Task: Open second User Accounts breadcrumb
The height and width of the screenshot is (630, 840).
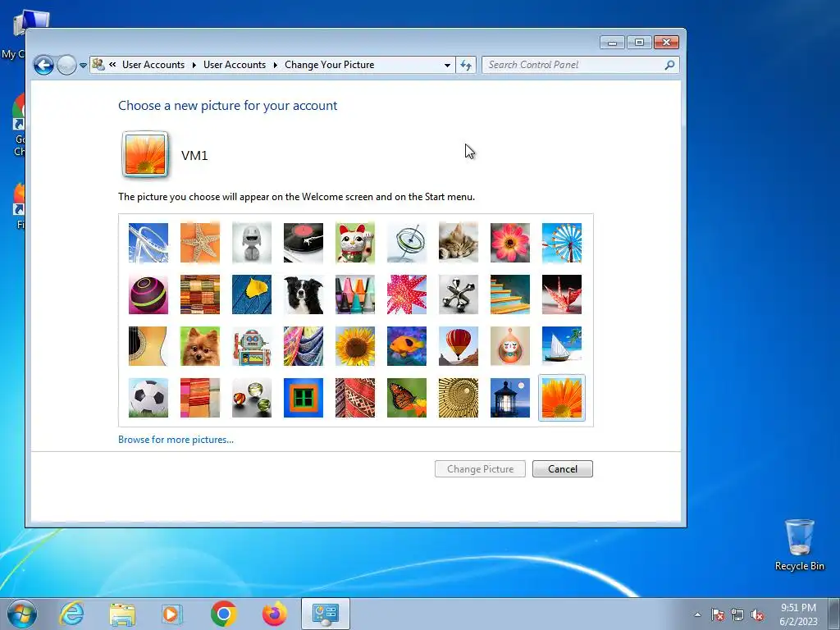Action: pyautogui.click(x=235, y=64)
